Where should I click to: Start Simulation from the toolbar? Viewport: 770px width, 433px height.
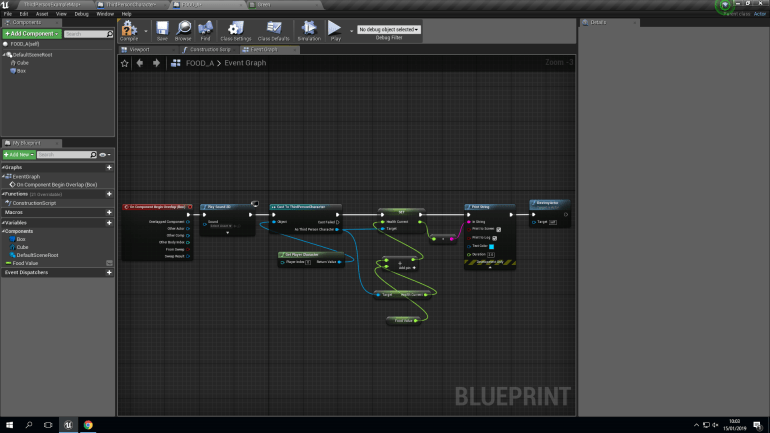pos(309,28)
